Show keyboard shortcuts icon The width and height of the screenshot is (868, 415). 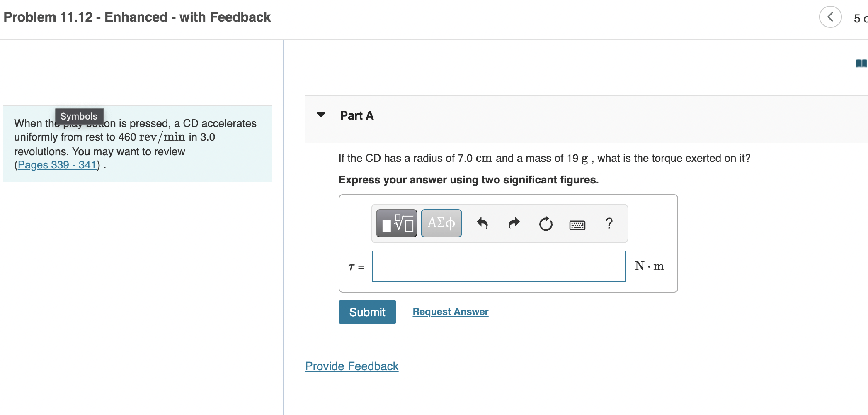click(x=577, y=225)
